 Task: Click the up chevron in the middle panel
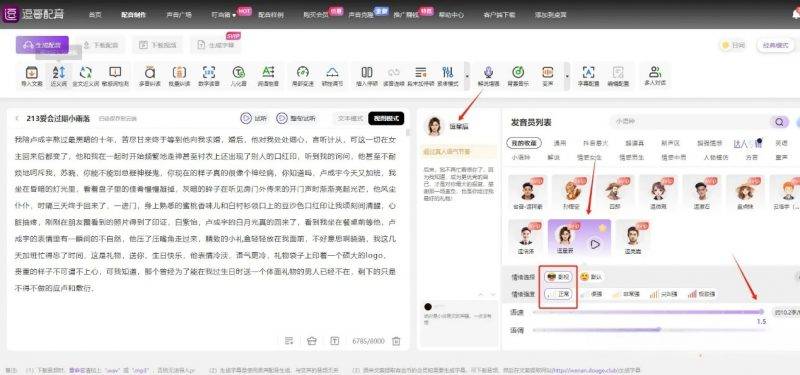click(480, 294)
